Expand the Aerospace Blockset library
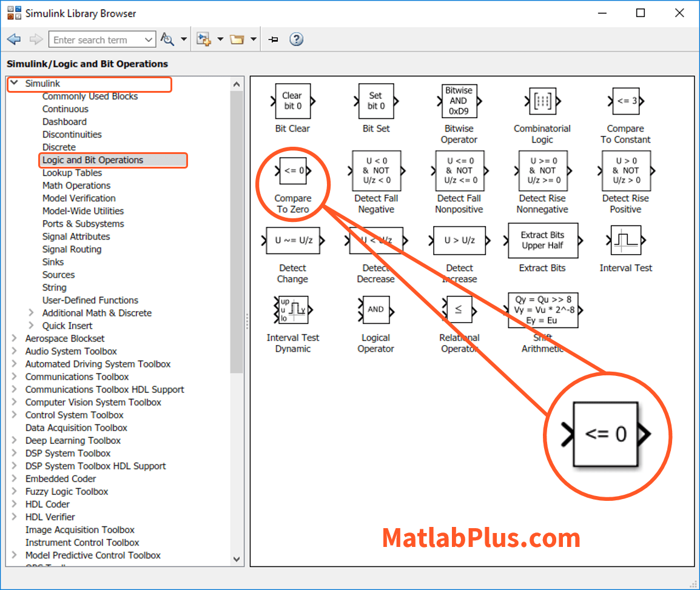 coord(15,338)
